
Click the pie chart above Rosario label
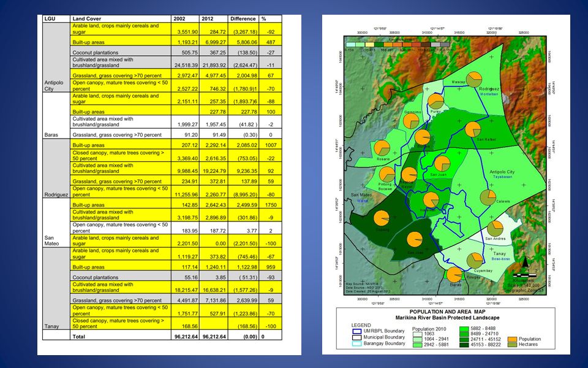coord(382,148)
